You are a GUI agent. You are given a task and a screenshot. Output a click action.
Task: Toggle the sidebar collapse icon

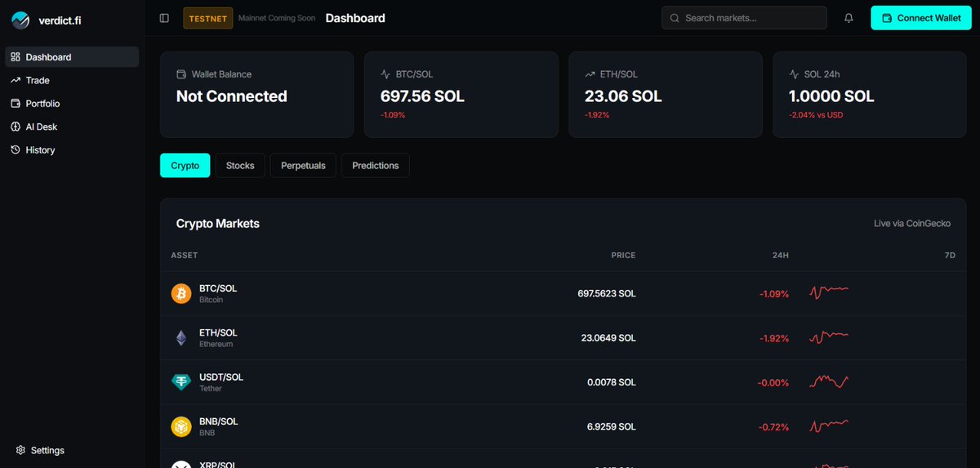tap(164, 18)
